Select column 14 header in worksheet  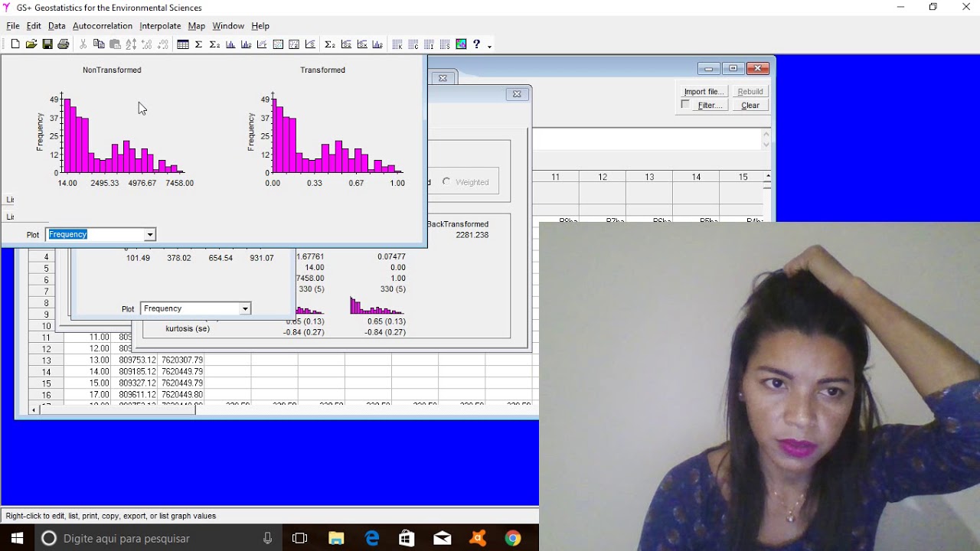pyautogui.click(x=696, y=177)
